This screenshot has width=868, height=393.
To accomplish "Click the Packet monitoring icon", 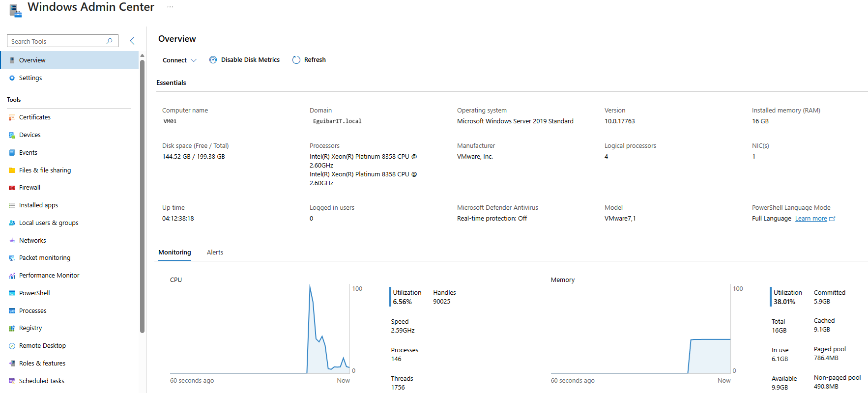I will pyautogui.click(x=12, y=258).
